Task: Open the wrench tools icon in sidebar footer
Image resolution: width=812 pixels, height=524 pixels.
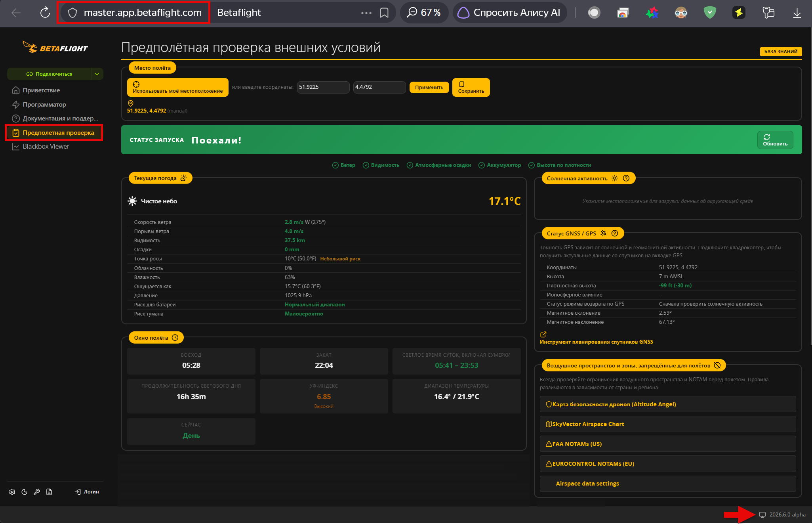Action: (x=37, y=492)
